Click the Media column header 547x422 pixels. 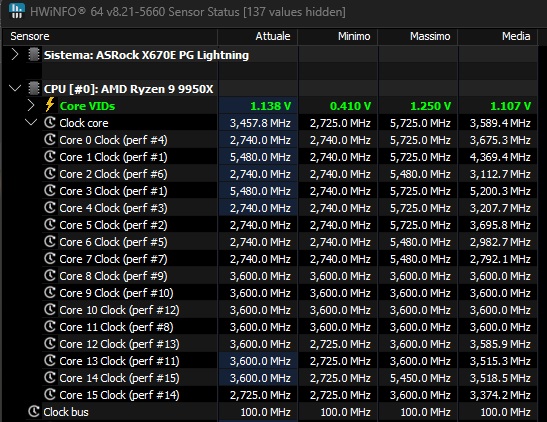[498, 36]
